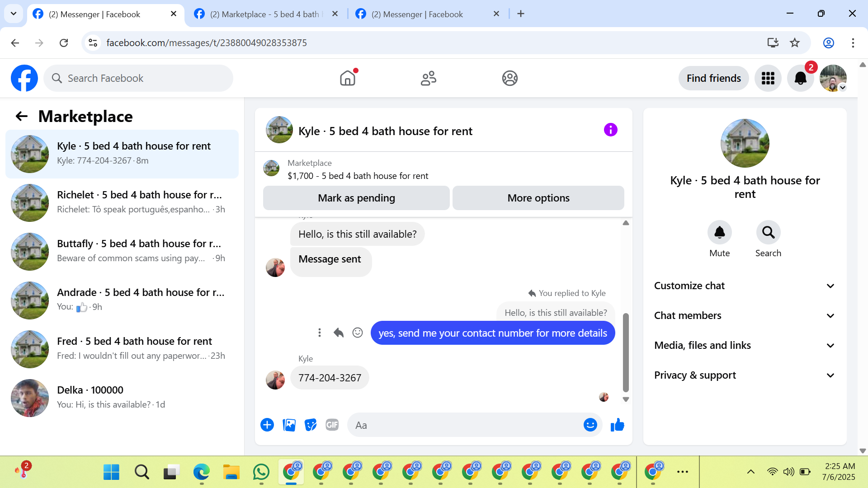Send a thumbs up like

click(617, 425)
